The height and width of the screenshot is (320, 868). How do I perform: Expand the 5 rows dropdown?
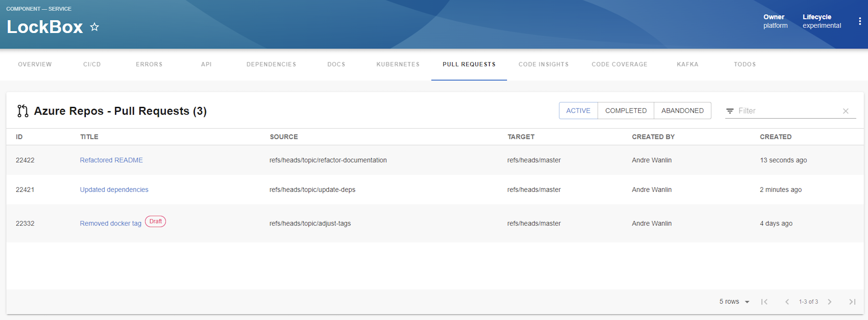(734, 302)
